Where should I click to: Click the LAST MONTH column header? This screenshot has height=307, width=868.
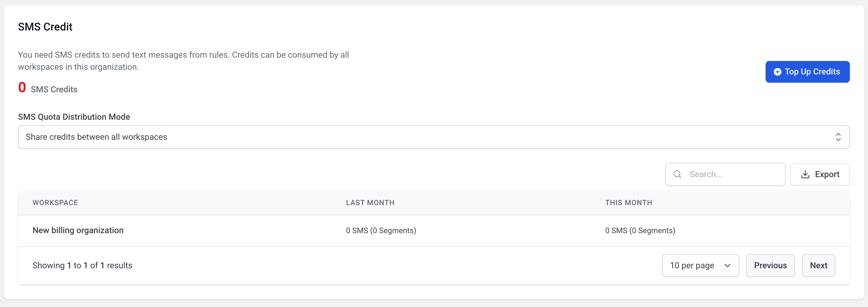tap(370, 203)
